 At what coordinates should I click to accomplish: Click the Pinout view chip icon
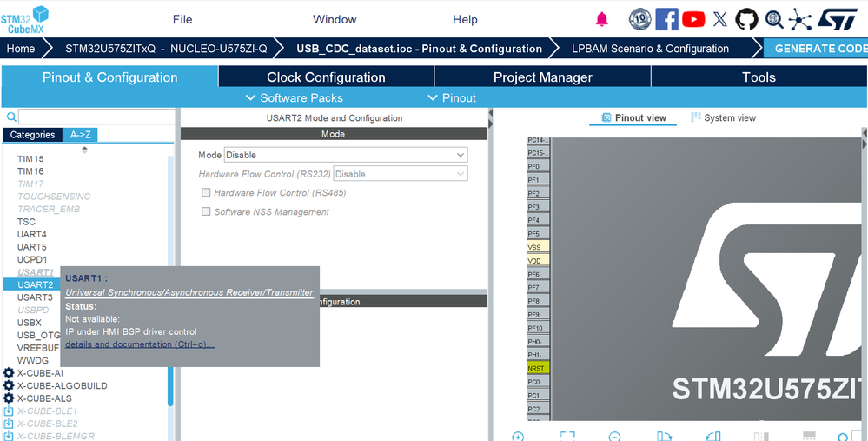point(606,117)
